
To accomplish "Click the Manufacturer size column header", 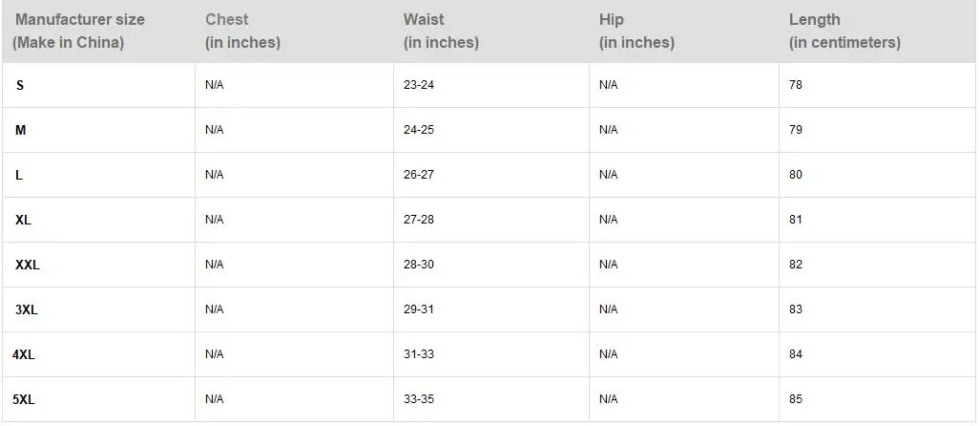I will tap(98, 31).
